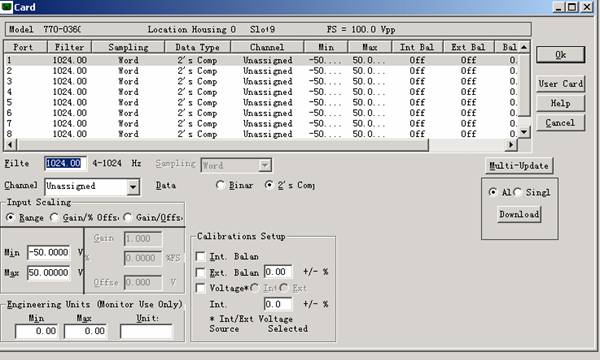600x360 pixels.
Task: Click the list's scroll down arrow
Action: tap(524, 132)
